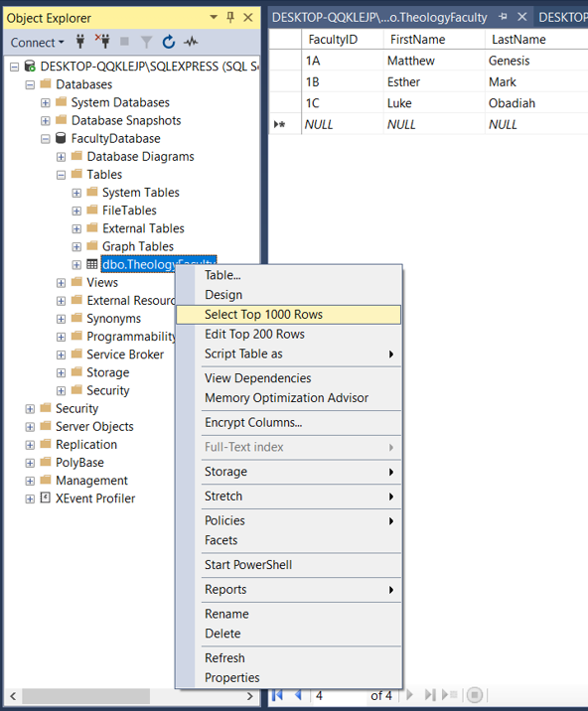Choose Facets from context menu
Image resolution: width=588 pixels, height=711 pixels.
tap(289, 540)
